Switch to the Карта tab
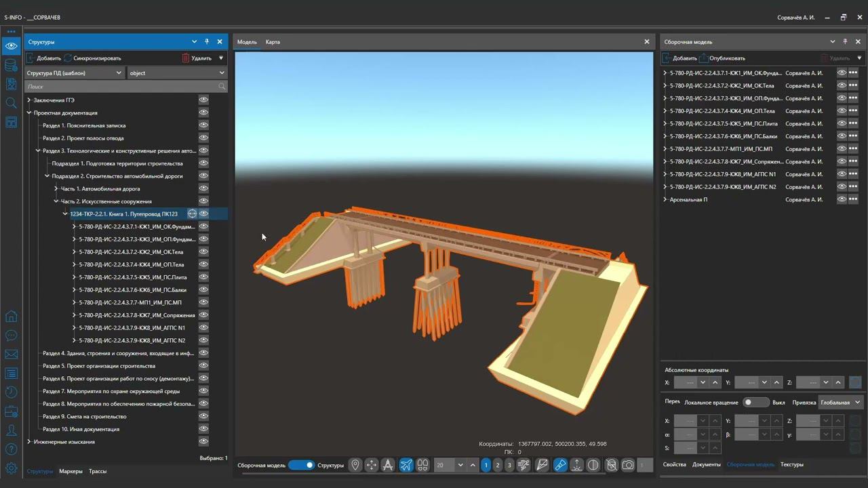Image resolution: width=868 pixels, height=488 pixels. pyautogui.click(x=273, y=42)
